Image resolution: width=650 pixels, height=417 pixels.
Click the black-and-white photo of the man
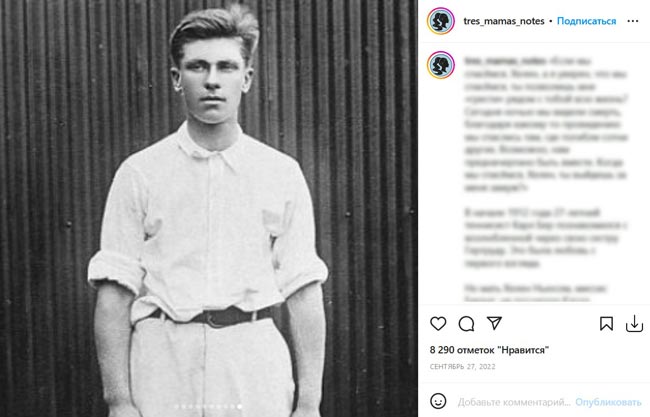(x=209, y=208)
